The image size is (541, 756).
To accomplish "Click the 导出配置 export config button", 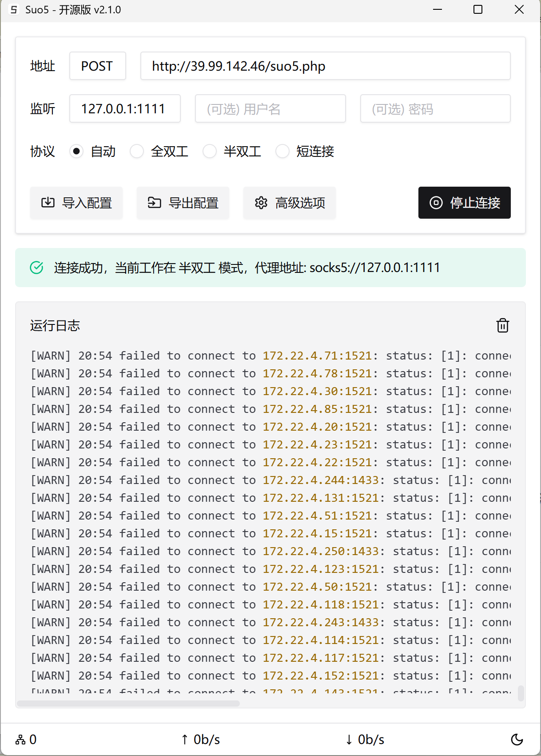I will (183, 203).
